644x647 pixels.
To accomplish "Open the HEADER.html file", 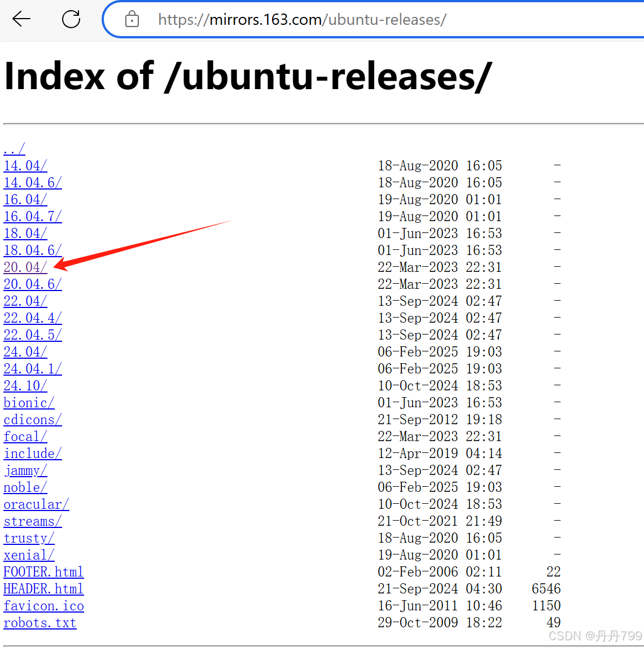I will tap(43, 589).
